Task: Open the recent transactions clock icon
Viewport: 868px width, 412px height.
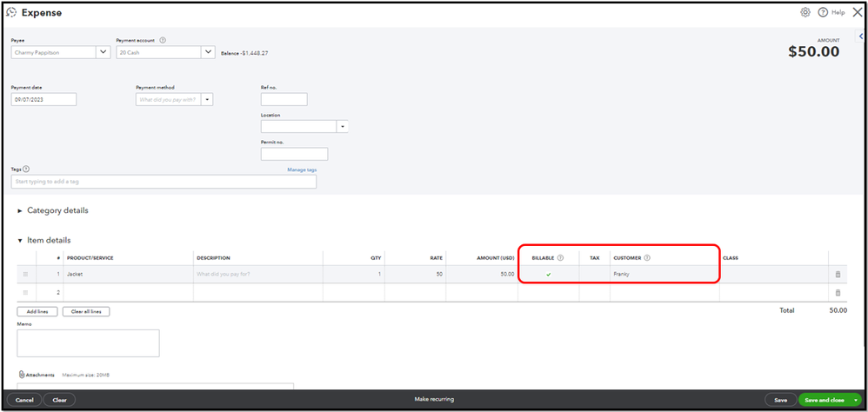Action: [11, 12]
